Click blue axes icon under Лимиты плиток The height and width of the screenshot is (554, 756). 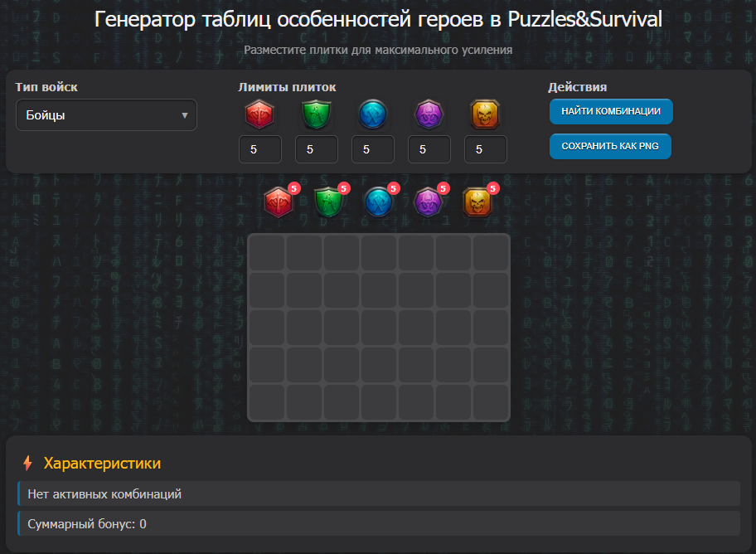[372, 114]
